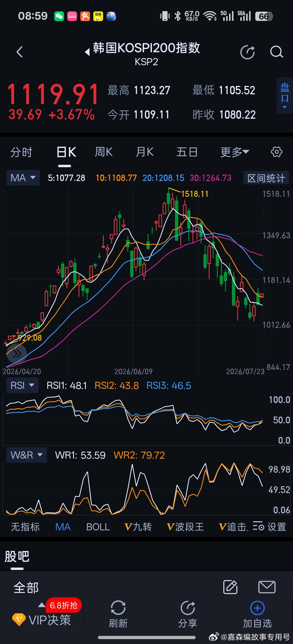Tap the double-chevron expand chart button
The height and width of the screenshot is (644, 293).
click(17, 353)
